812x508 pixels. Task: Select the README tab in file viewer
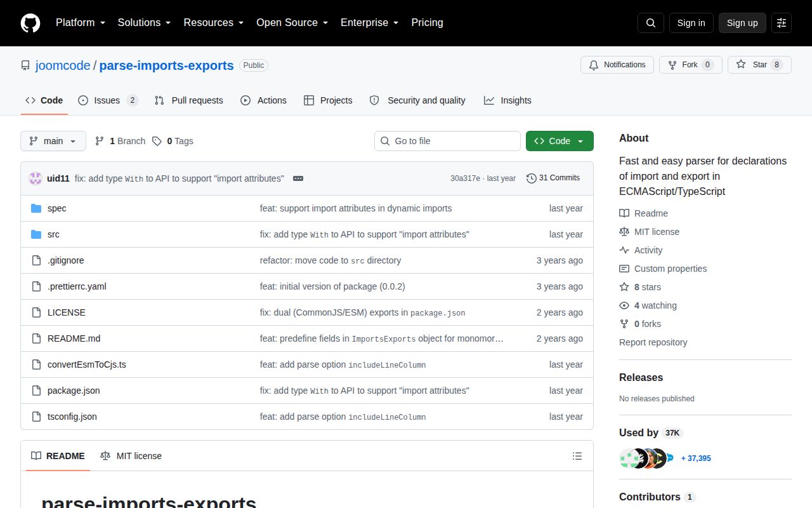coord(58,456)
